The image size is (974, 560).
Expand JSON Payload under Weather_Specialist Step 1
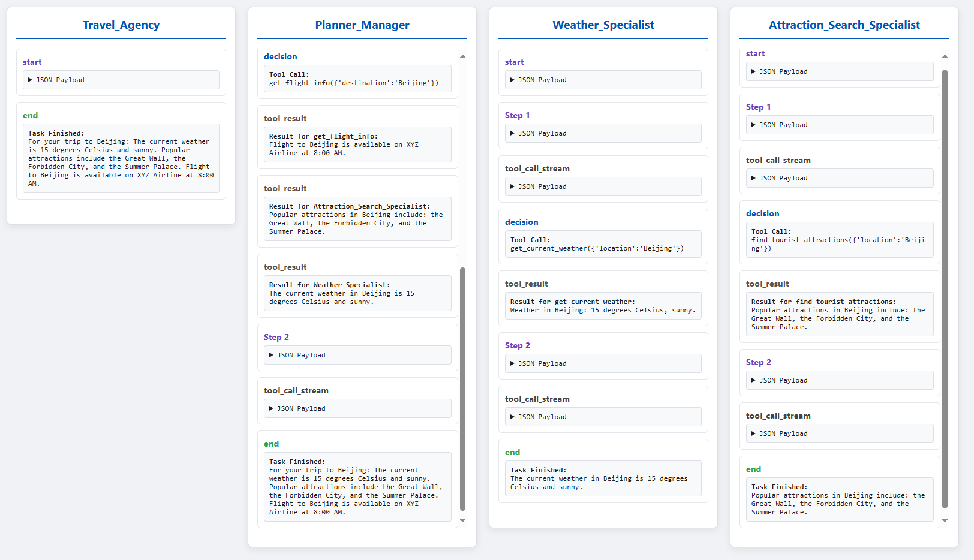click(x=603, y=133)
